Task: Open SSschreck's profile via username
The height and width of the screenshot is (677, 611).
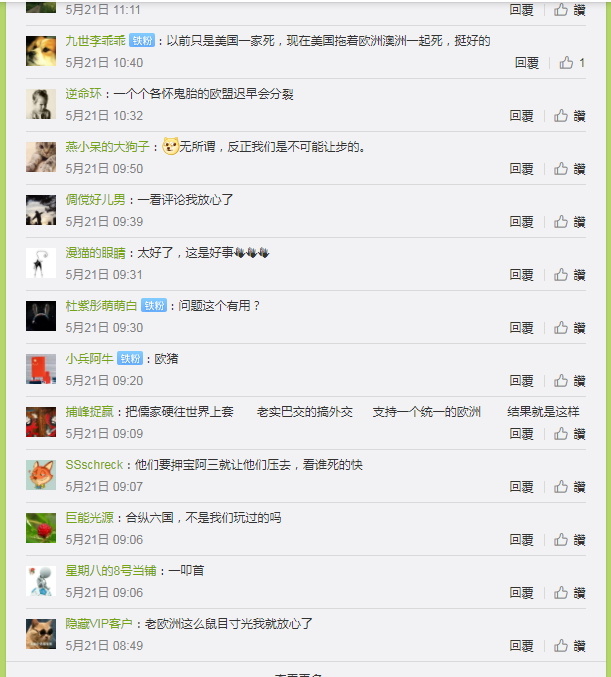Action: point(94,465)
